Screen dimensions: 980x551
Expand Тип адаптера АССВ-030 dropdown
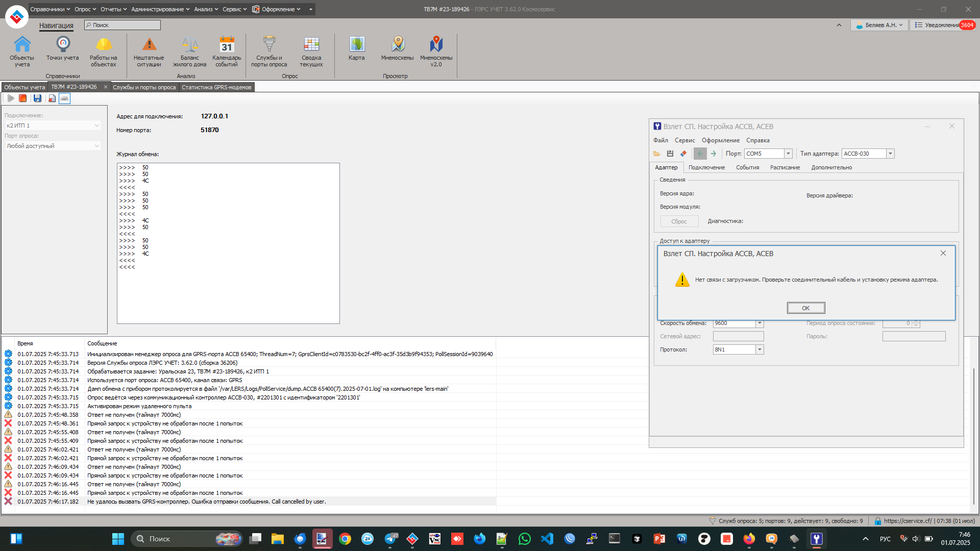[890, 154]
